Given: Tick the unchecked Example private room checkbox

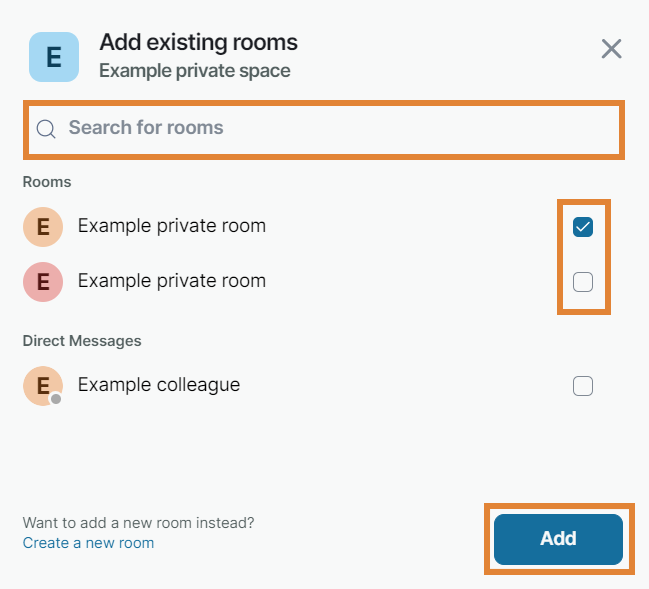Looking at the screenshot, I should pyautogui.click(x=583, y=282).
